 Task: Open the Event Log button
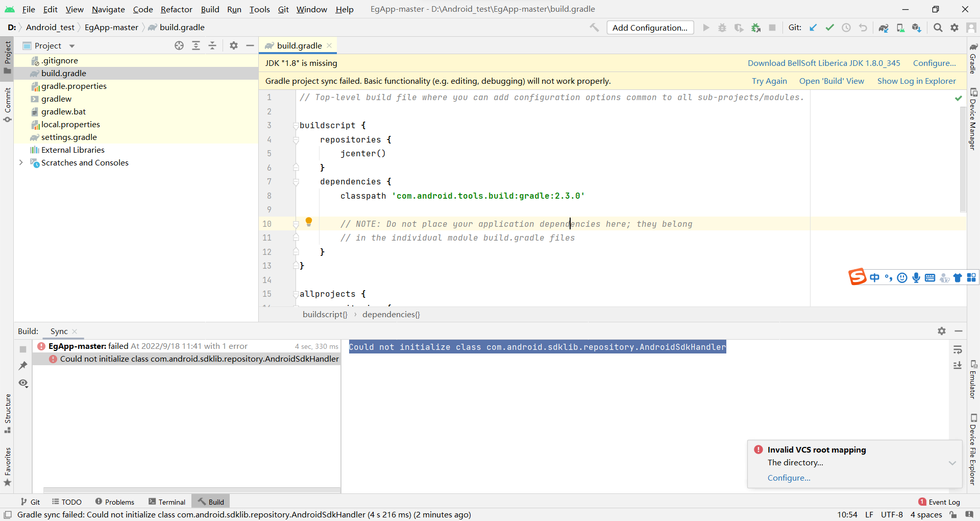939,502
